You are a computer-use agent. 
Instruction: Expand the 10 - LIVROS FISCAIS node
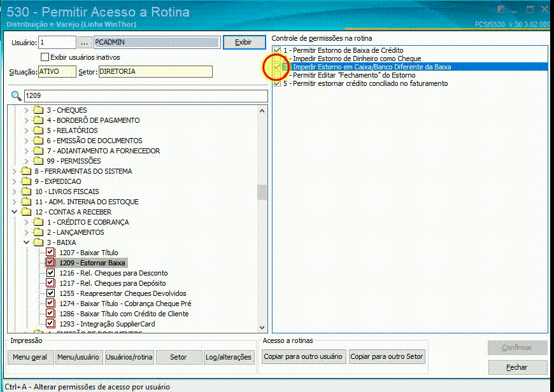(x=14, y=192)
